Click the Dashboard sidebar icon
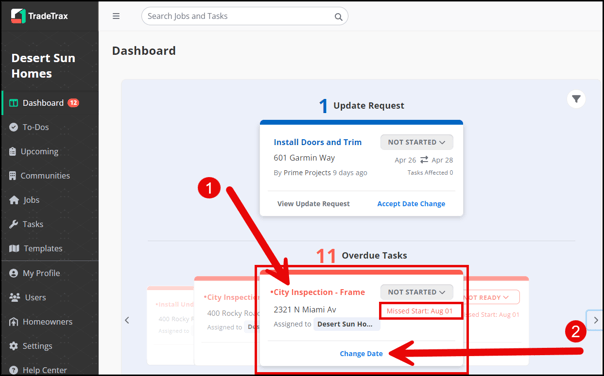The width and height of the screenshot is (604, 376). pos(13,103)
